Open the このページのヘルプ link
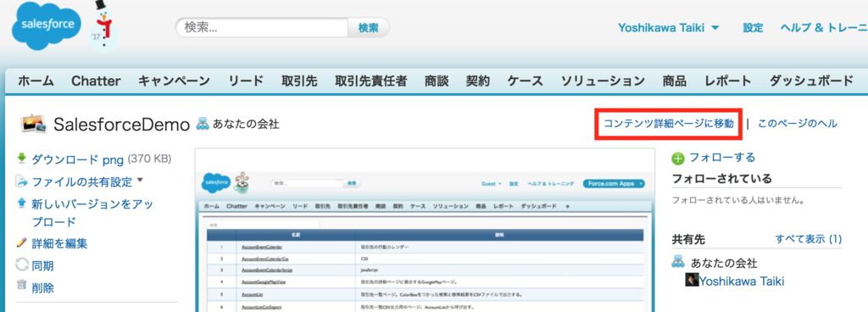This screenshot has width=868, height=312. (x=797, y=124)
